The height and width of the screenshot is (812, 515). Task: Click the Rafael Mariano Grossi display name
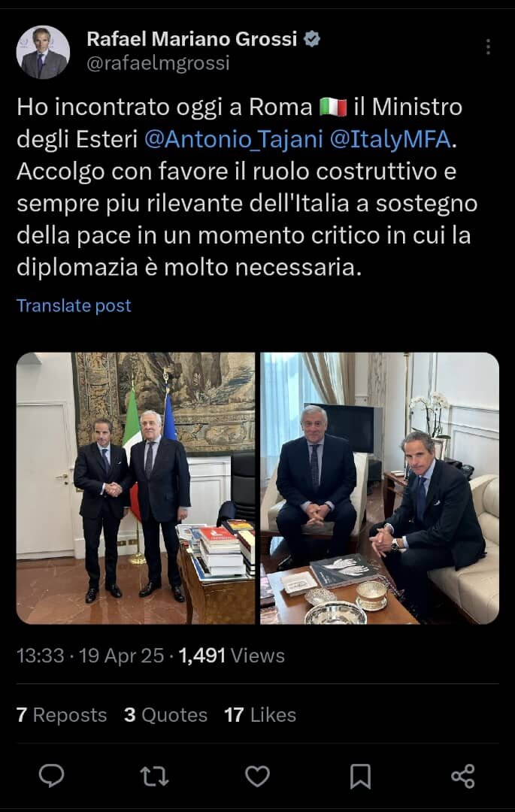192,39
